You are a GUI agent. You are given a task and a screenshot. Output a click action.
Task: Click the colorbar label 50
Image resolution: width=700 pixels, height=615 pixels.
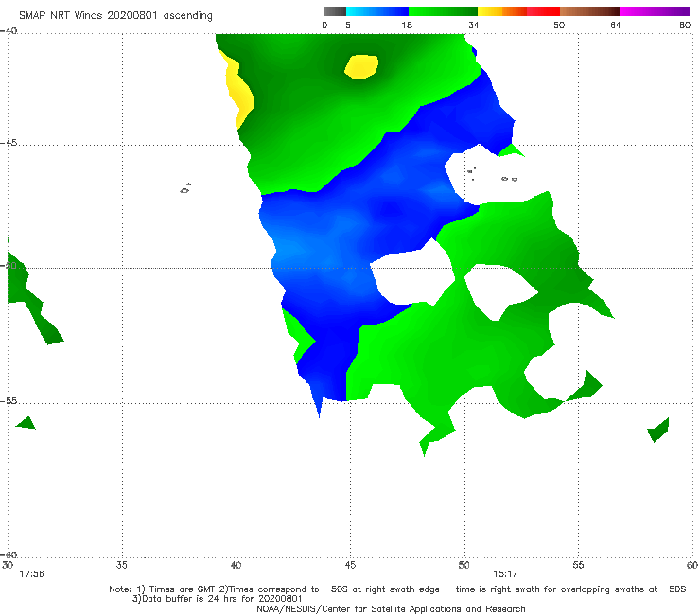tap(559, 26)
